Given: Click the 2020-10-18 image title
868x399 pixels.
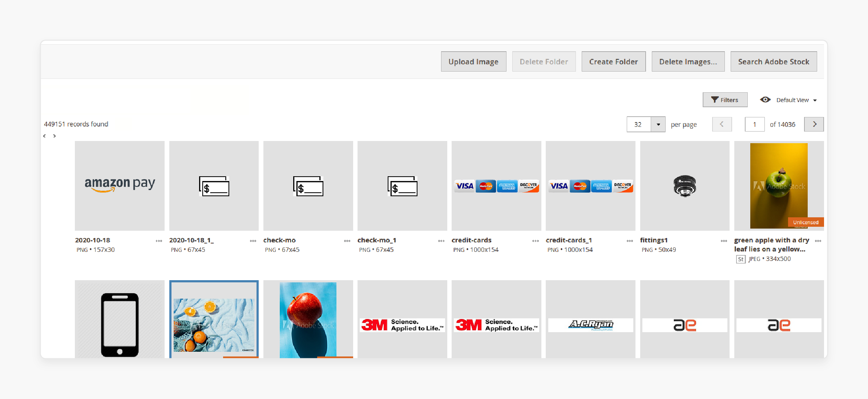Looking at the screenshot, I should (x=93, y=240).
